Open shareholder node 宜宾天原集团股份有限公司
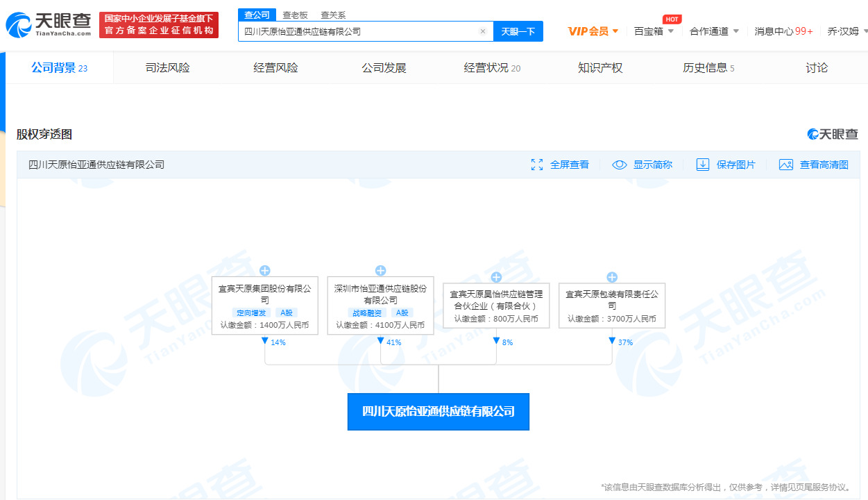Image resolution: width=868 pixels, height=500 pixels. pos(264,306)
